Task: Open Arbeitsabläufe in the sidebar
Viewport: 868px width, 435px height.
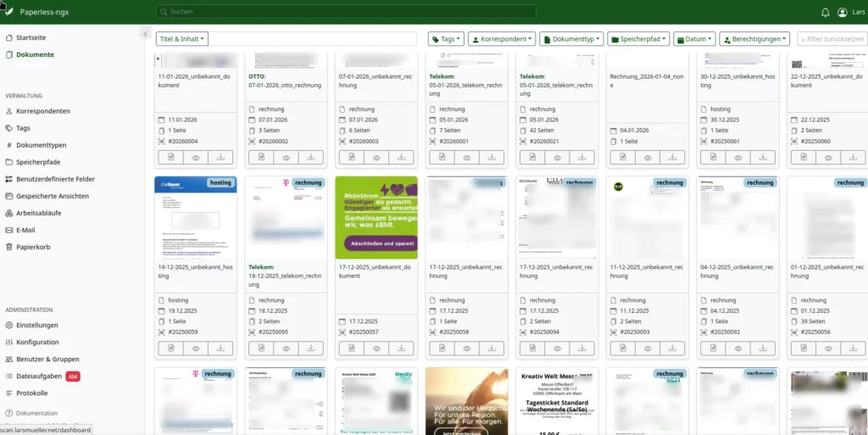Action: pyautogui.click(x=39, y=213)
